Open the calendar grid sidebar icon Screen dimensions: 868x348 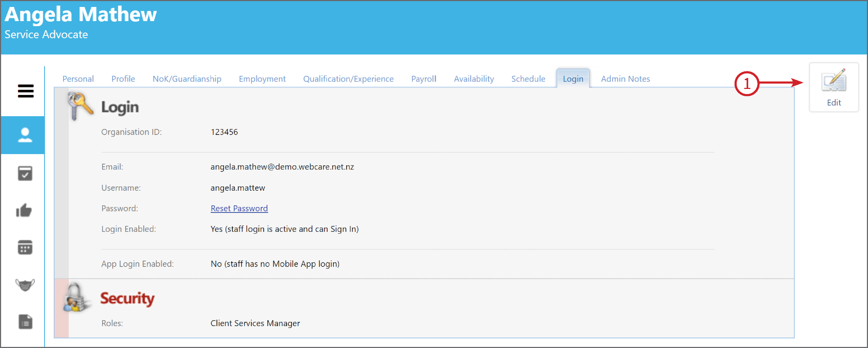(25, 247)
